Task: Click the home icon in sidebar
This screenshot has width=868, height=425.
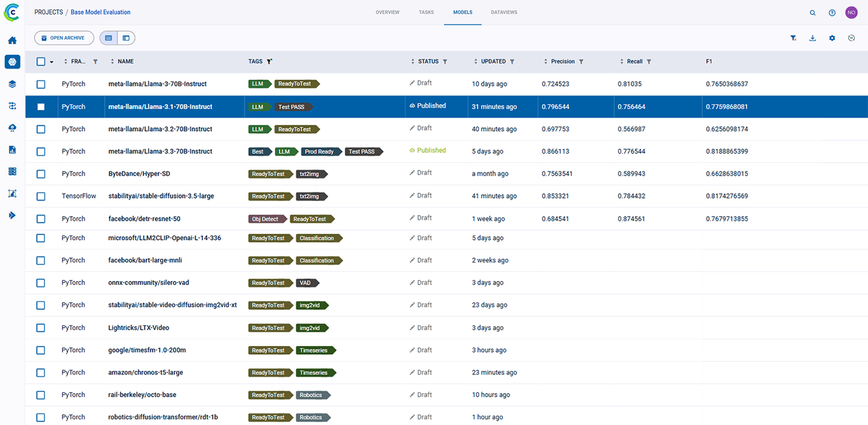Action: (x=12, y=40)
